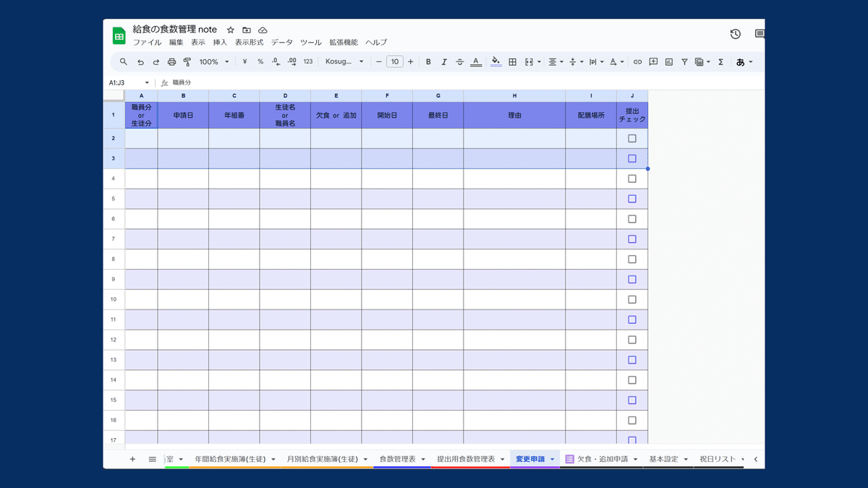Open the Kosugi font dropdown
Viewport: 868px width, 488px height.
tap(345, 62)
